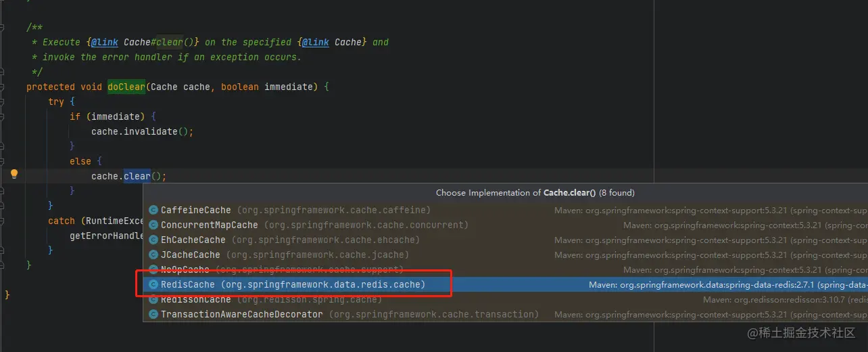Pick the NoOpCache implementation
868x352 pixels.
pyautogui.click(x=506, y=270)
